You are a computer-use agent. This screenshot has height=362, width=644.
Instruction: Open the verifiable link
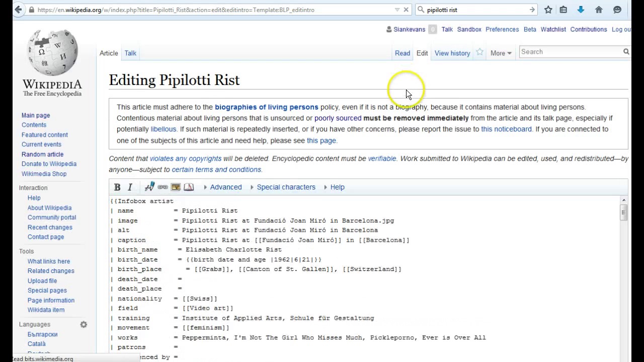[x=382, y=158]
